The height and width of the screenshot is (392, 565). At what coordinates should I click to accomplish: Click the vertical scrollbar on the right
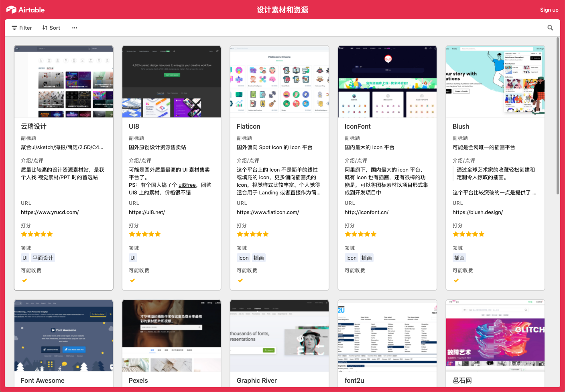558,116
